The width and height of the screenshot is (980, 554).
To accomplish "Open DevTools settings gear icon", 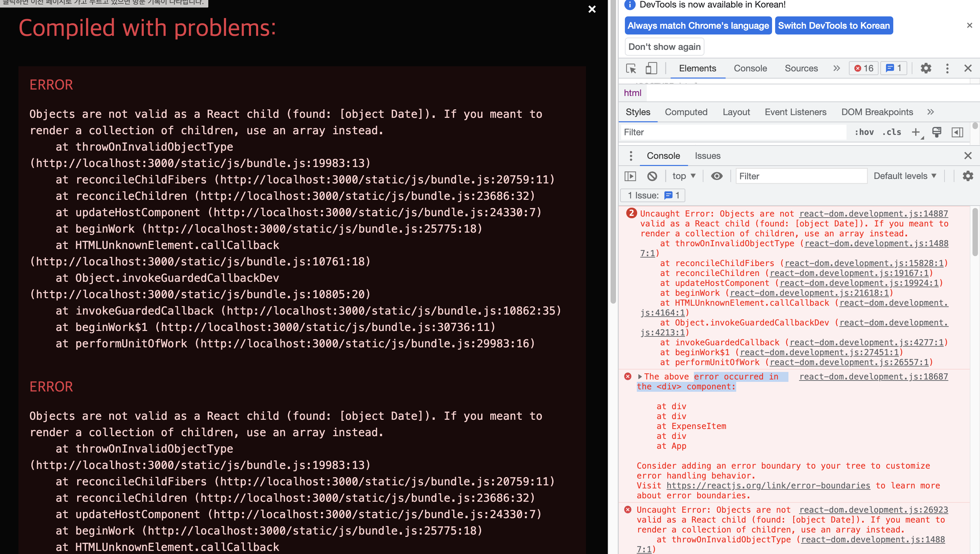I will coord(926,69).
